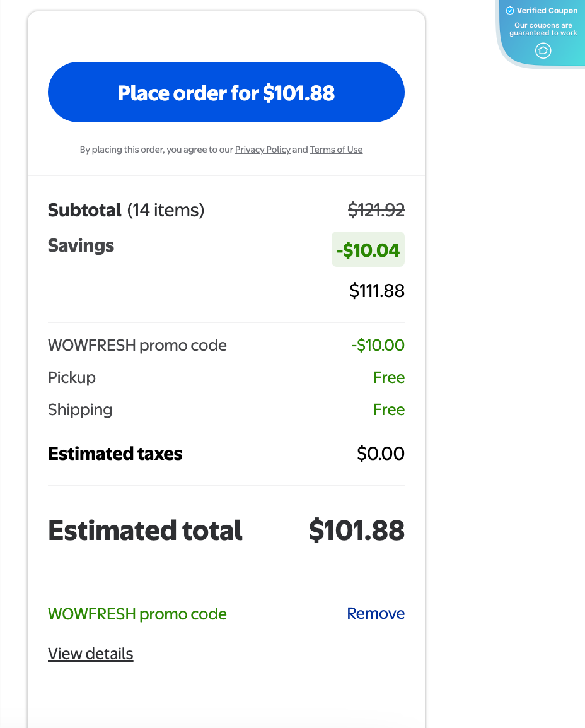Screen dimensions: 585x728
Task: Place order for $101.88
Action: 226,92
